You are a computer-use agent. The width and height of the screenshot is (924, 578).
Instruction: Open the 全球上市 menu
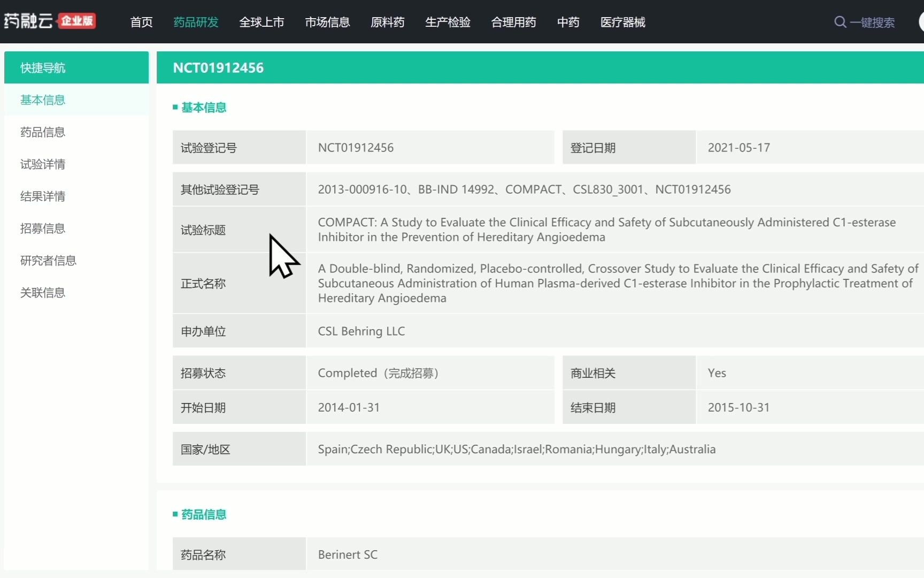tap(261, 22)
